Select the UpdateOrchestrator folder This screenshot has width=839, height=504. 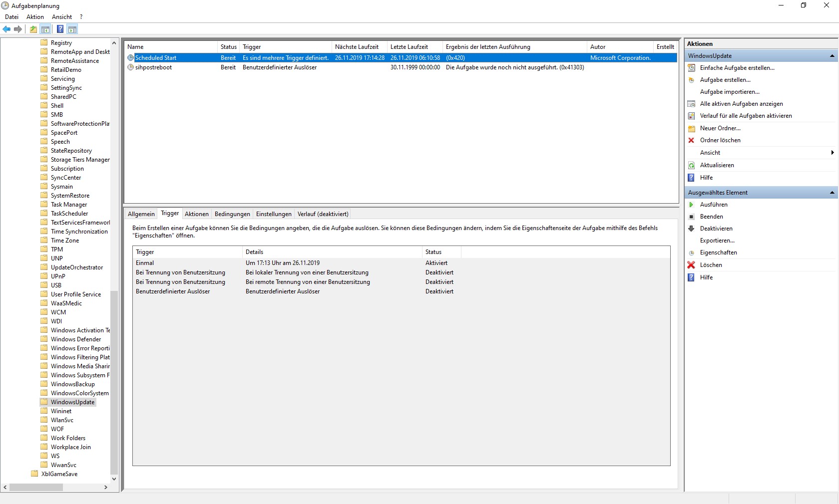pos(77,267)
